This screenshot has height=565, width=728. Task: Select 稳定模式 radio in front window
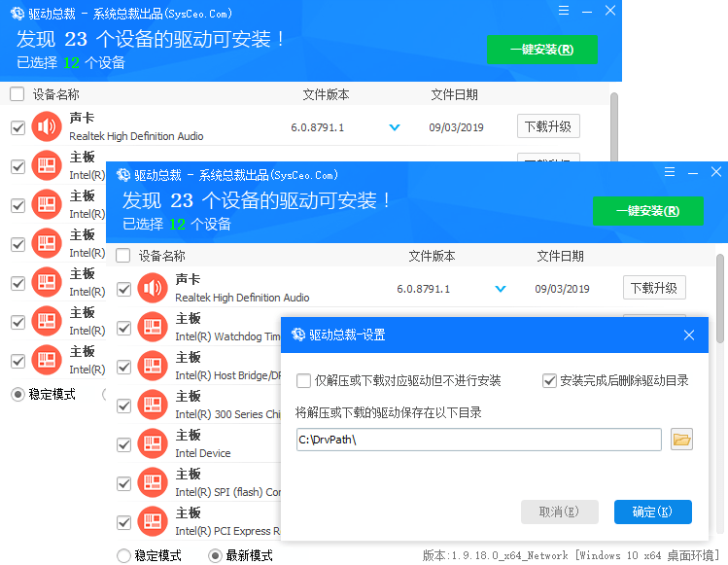[x=124, y=555]
